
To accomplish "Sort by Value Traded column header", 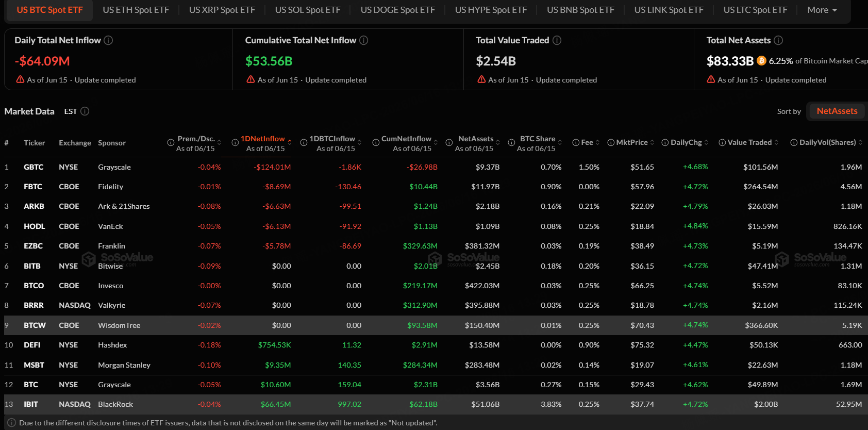I will (749, 142).
